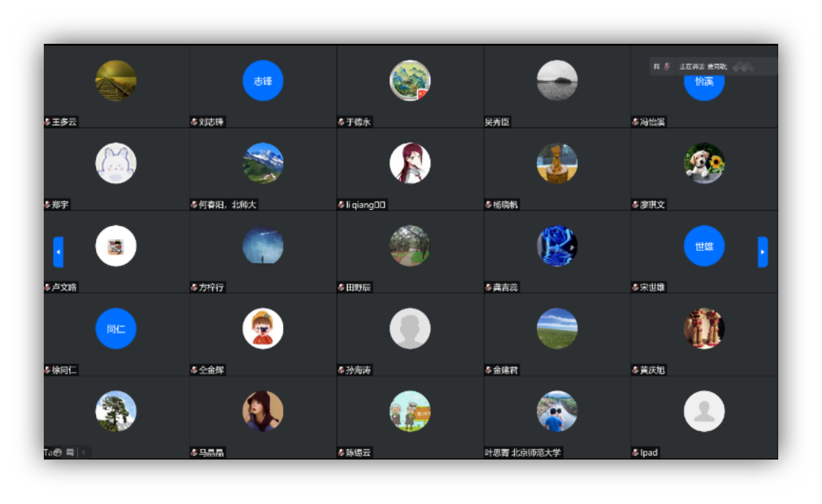Image resolution: width=822 pixels, height=504 pixels.
Task: Go to the next page of participants
Action: (x=762, y=252)
